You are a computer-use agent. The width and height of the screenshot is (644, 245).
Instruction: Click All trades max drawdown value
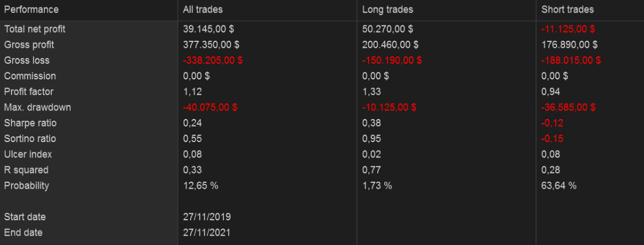tap(210, 107)
